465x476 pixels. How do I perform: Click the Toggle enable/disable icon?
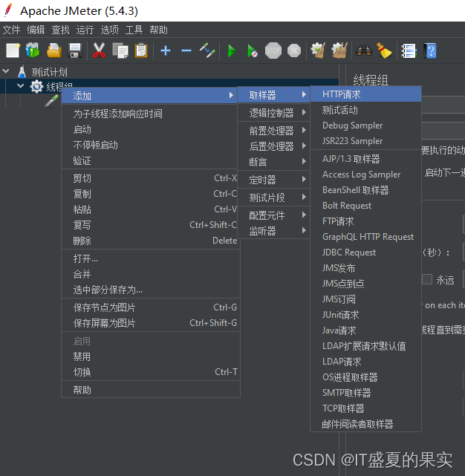pyautogui.click(x=207, y=50)
